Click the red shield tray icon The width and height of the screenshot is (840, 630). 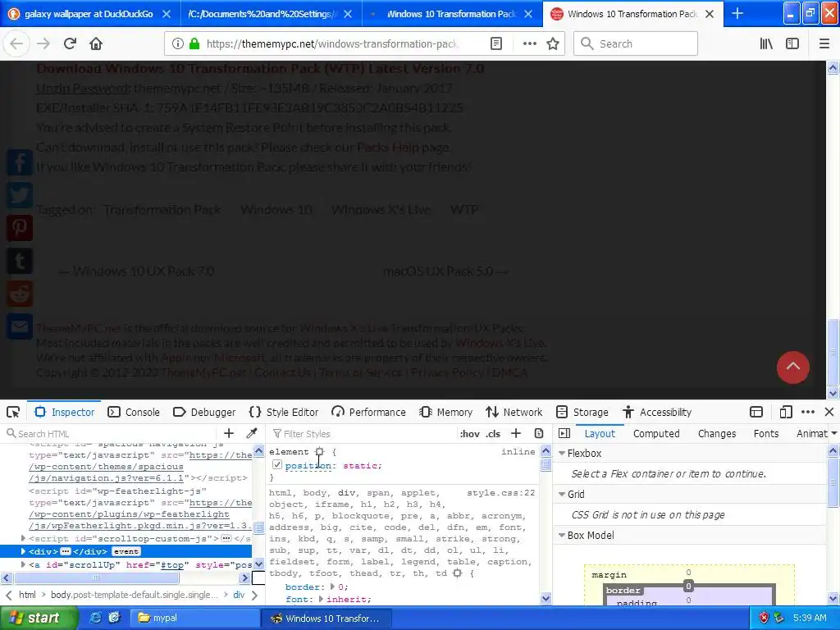tap(764, 618)
